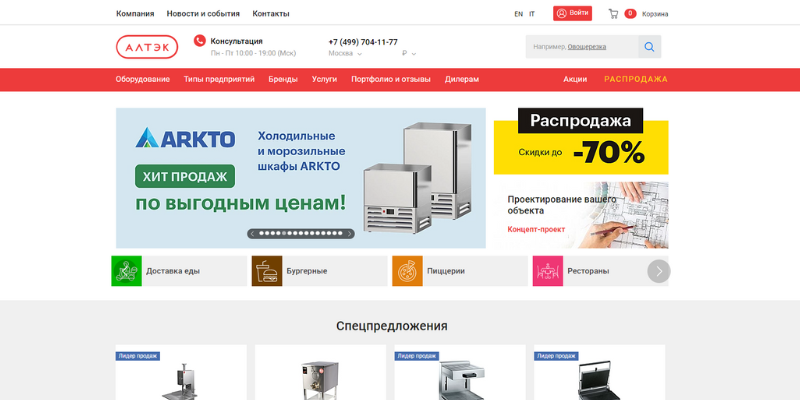Expand the Москва city dropdown
This screenshot has height=400, width=800.
pos(345,53)
